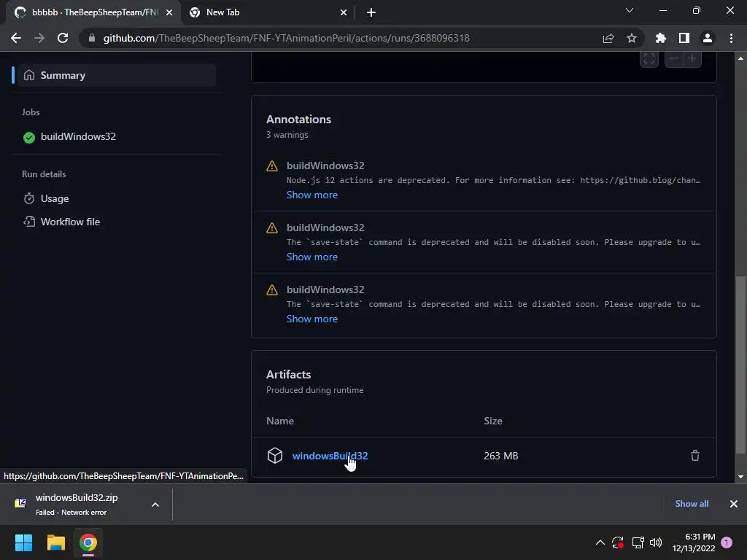Open the notification badge in taskbar

pyautogui.click(x=727, y=542)
